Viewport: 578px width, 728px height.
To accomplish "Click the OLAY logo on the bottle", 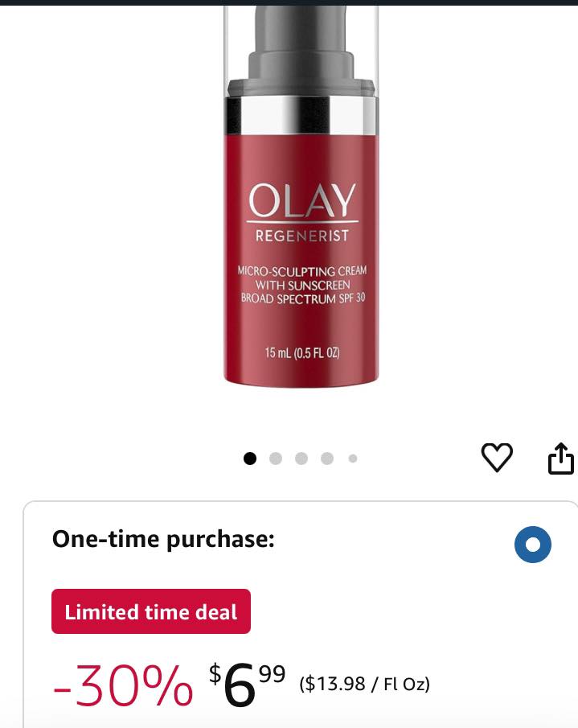I will point(302,200).
